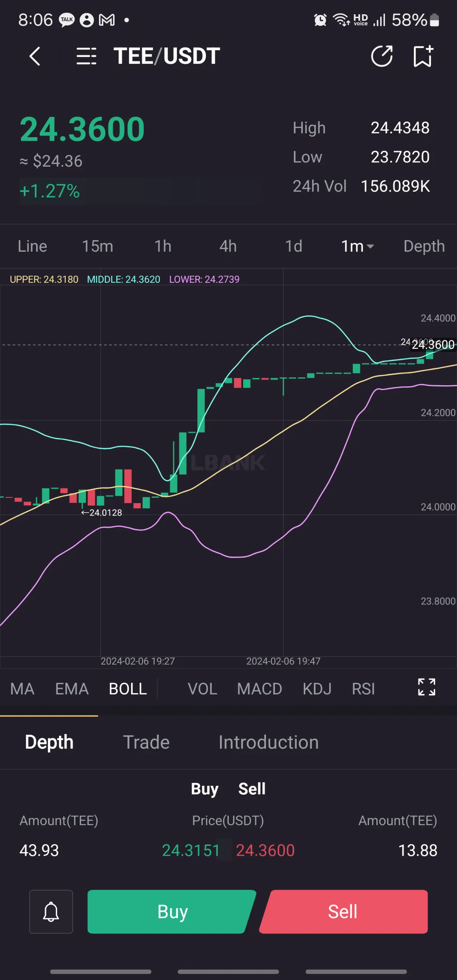Add TEE/USDT to favorites bookmark icon

coord(423,56)
